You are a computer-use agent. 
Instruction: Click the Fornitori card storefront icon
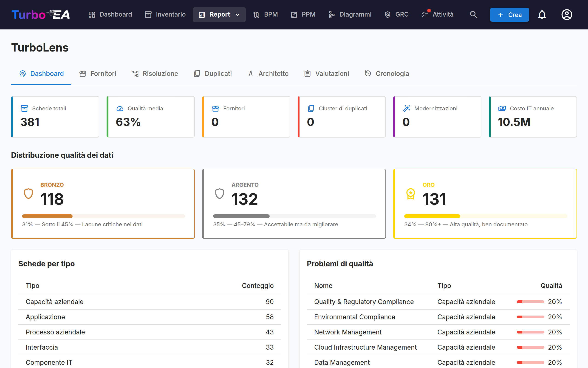click(x=215, y=109)
